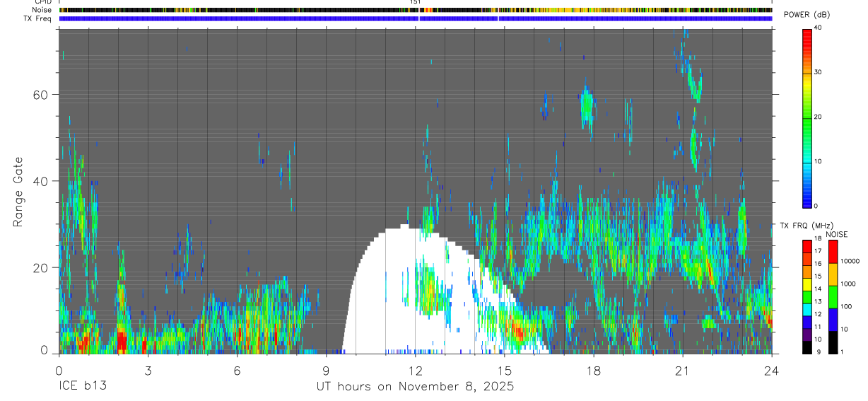The height and width of the screenshot is (401, 868).
Task: Click the multicolored Noise strip above the plot
Action: 416,10
